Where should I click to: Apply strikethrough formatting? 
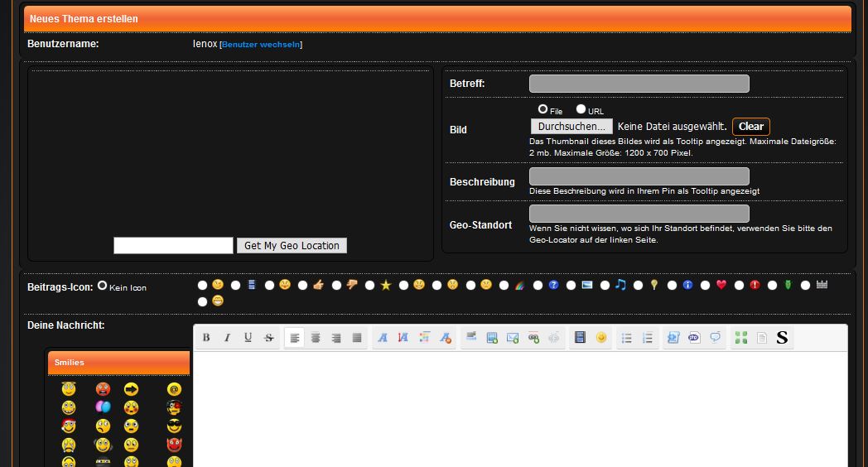click(x=268, y=338)
